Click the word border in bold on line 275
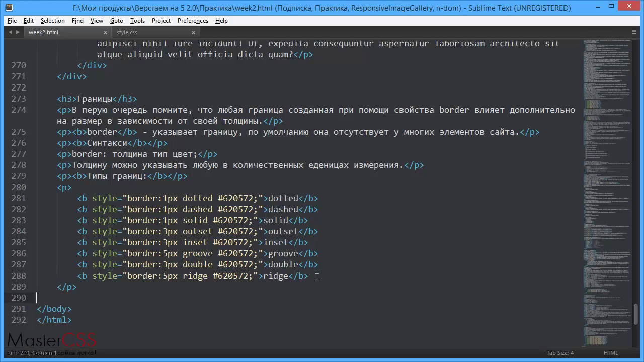Viewport: 644px width, 362px height. pos(102,132)
